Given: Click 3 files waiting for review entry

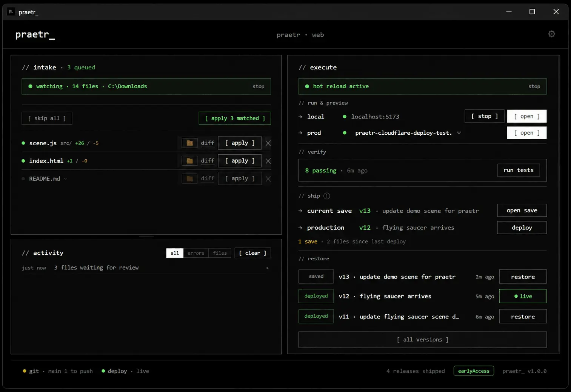Looking at the screenshot, I should click(x=96, y=267).
